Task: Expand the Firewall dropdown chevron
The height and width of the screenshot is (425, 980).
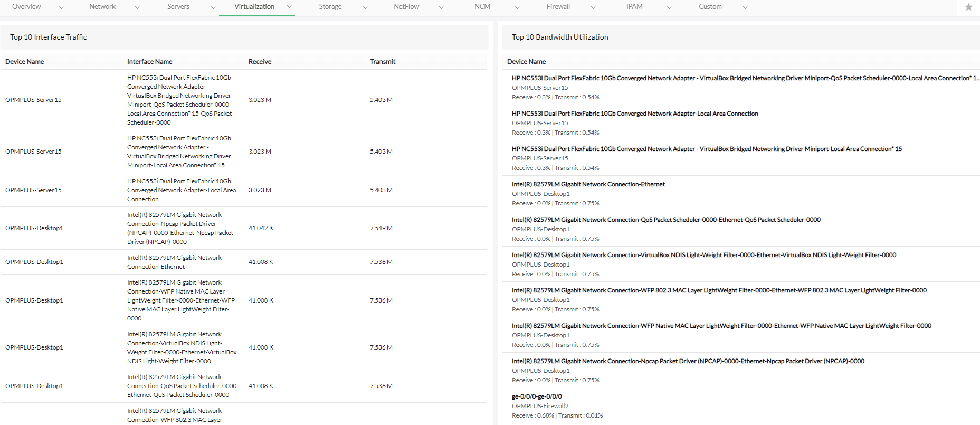Action: [593, 7]
